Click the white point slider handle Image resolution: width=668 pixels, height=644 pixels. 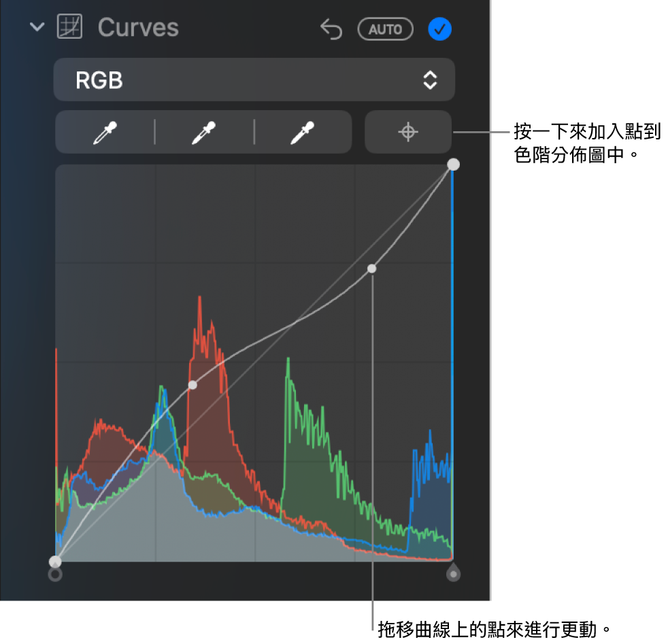(x=453, y=573)
